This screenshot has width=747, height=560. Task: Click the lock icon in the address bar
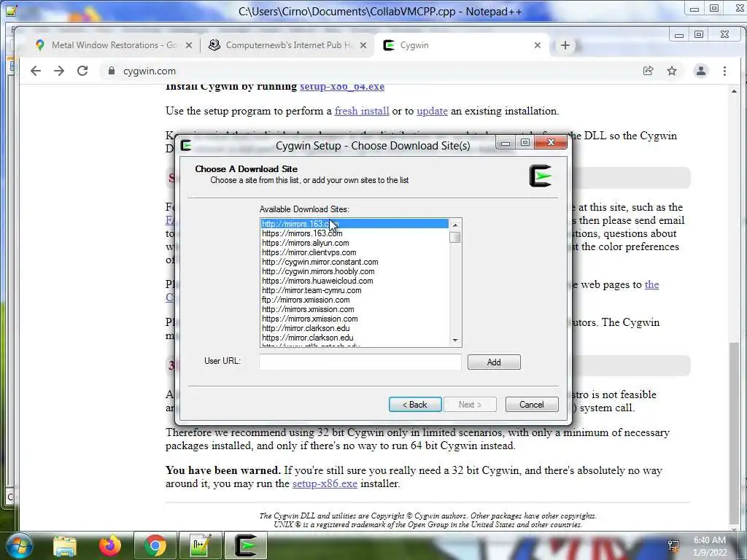112,71
